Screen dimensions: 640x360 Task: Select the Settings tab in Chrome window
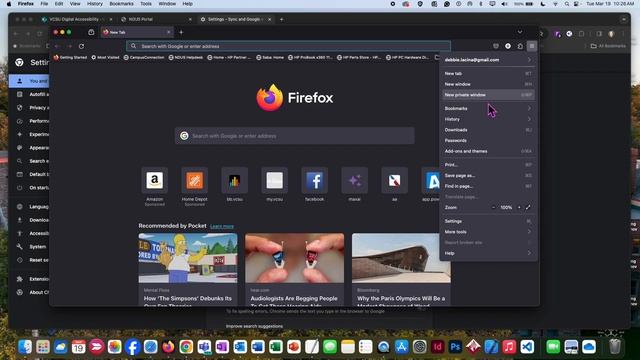click(x=235, y=19)
